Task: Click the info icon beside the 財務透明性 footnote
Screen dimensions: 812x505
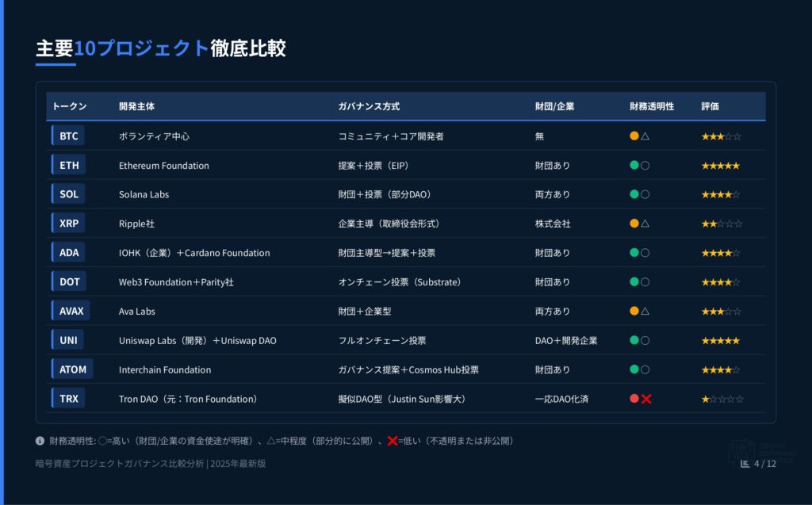Action: click(x=40, y=441)
